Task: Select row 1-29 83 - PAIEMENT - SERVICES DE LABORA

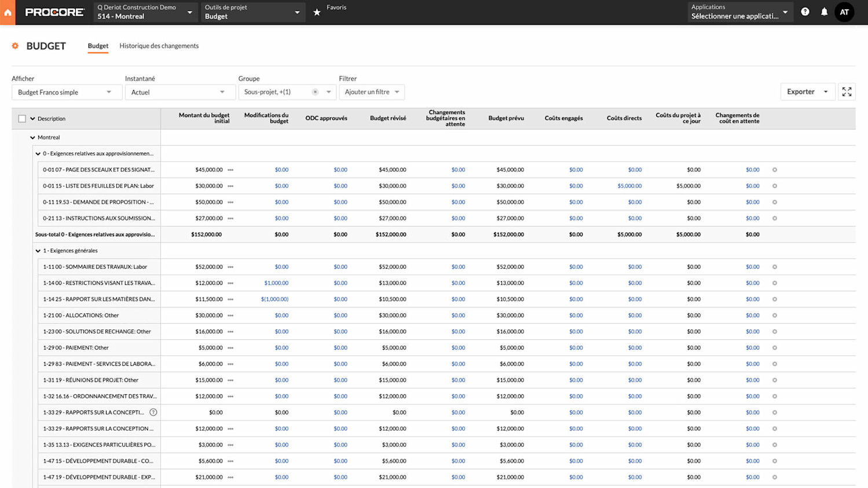Action: coord(99,364)
